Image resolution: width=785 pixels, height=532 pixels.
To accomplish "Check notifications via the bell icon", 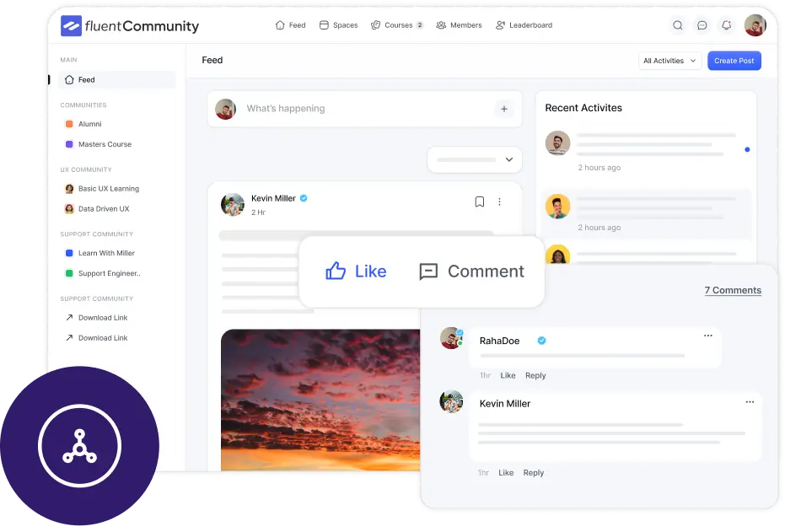I will [726, 25].
